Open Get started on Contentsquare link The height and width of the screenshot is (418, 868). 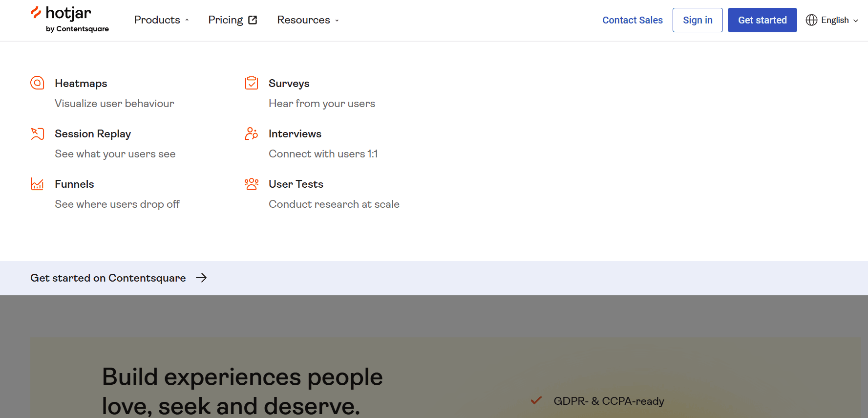(x=119, y=278)
